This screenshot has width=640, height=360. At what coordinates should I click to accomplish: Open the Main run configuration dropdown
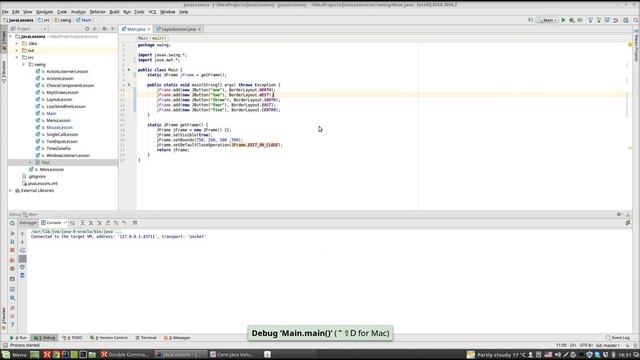point(547,20)
